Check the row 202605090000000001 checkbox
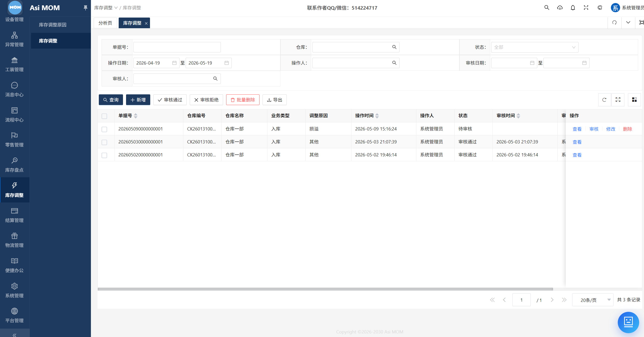The width and height of the screenshot is (644, 337). tap(104, 129)
